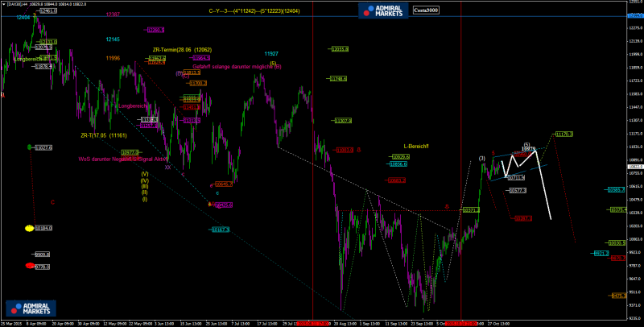
Task: Click the orange 11996 price text
Action: coord(113,58)
